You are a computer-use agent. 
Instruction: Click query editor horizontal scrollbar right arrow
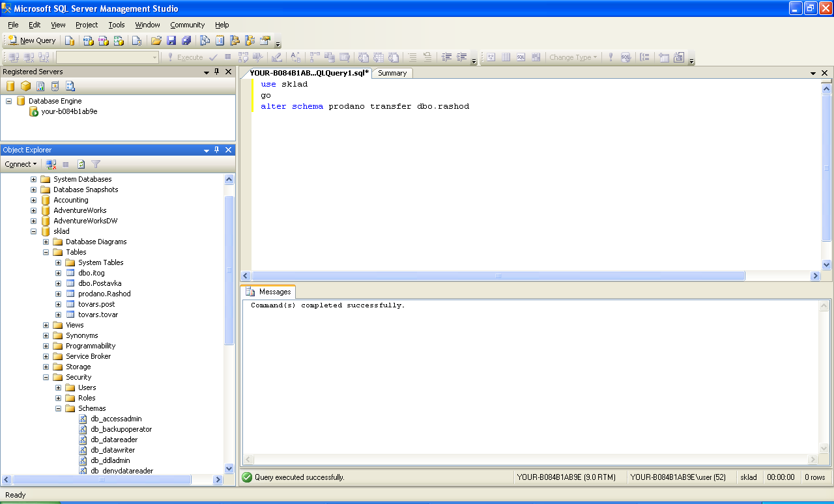click(x=815, y=276)
